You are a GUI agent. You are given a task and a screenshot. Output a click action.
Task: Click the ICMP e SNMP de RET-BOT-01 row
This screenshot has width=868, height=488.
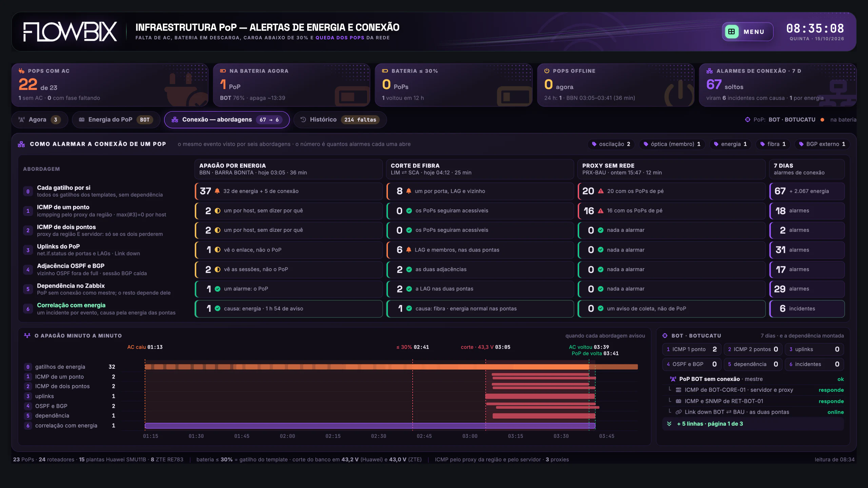point(753,401)
